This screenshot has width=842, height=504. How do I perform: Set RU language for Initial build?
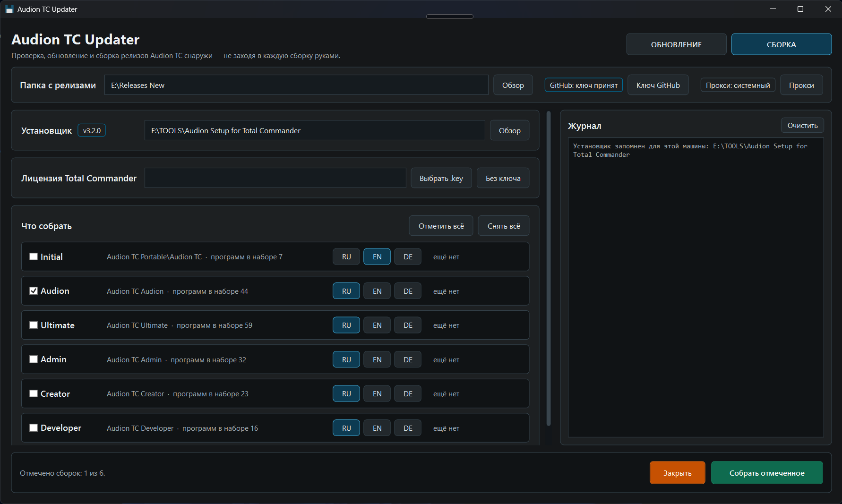click(x=346, y=256)
